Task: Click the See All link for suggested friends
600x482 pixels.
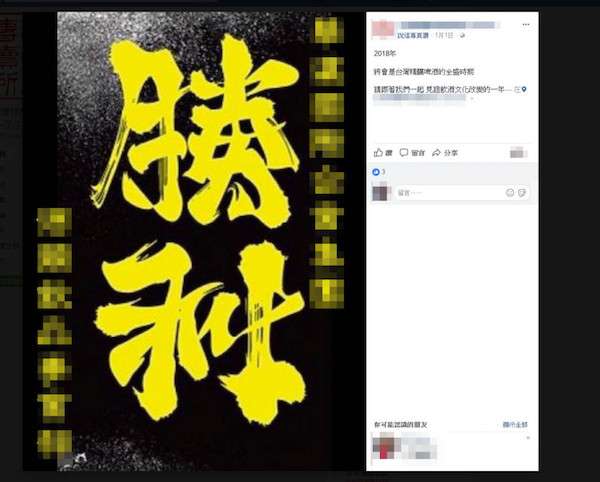Action: click(x=515, y=425)
